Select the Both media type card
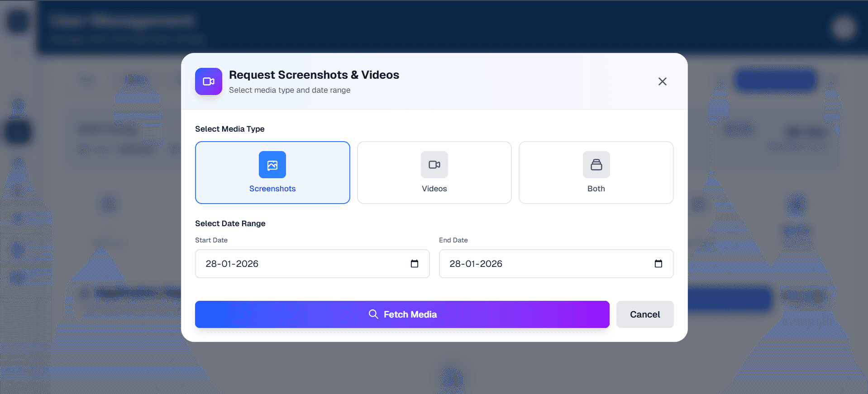 596,172
